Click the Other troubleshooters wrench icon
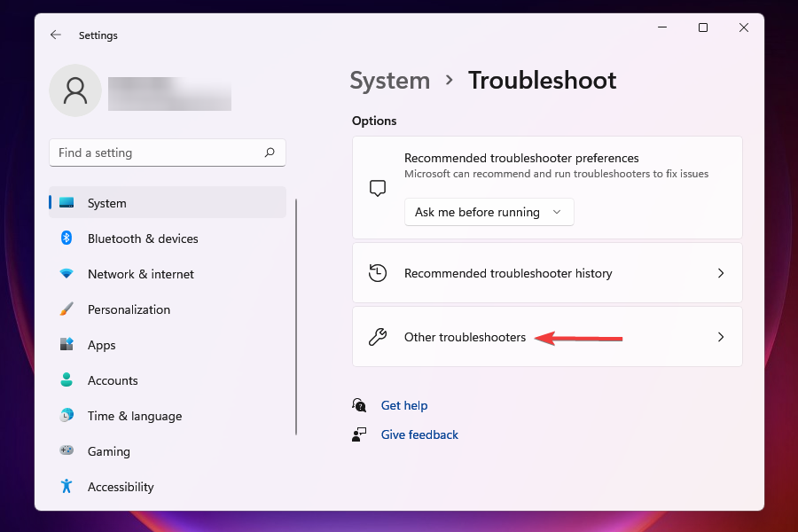The image size is (798, 532). click(378, 337)
